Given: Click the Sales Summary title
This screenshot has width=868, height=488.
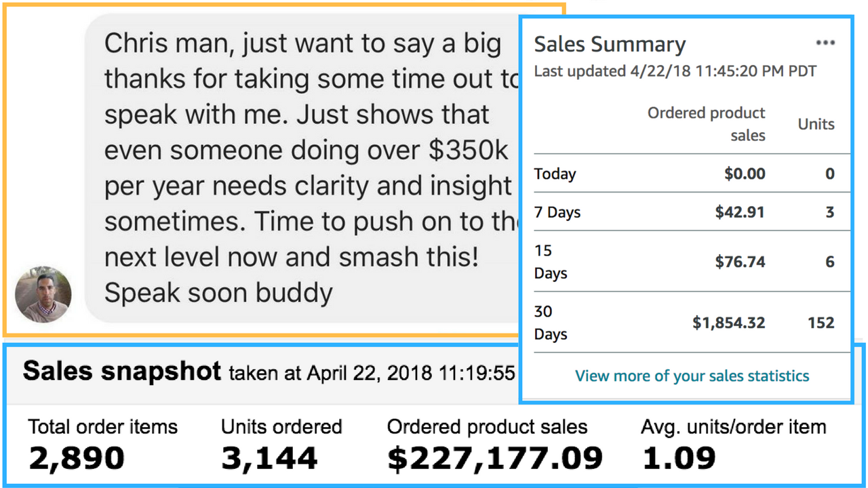Looking at the screenshot, I should [x=610, y=44].
